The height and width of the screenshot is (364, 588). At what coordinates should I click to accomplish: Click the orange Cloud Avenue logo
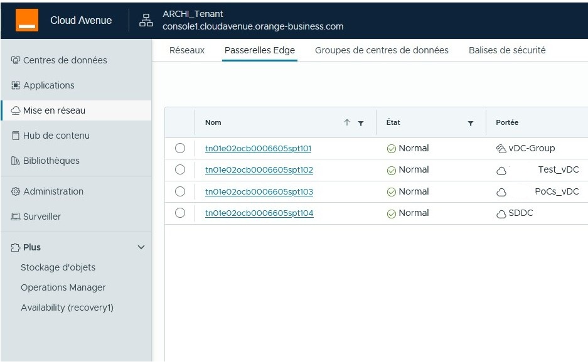tap(27, 20)
